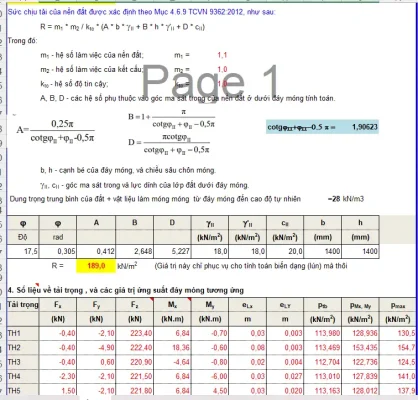Click TH4 Fx value -2,30
418x400 pixels.
tap(58, 376)
